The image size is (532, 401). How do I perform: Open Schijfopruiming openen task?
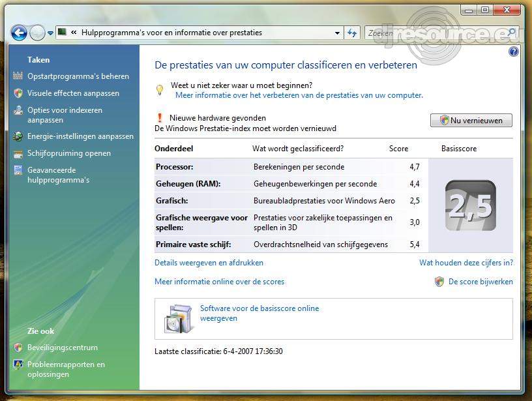click(x=69, y=153)
